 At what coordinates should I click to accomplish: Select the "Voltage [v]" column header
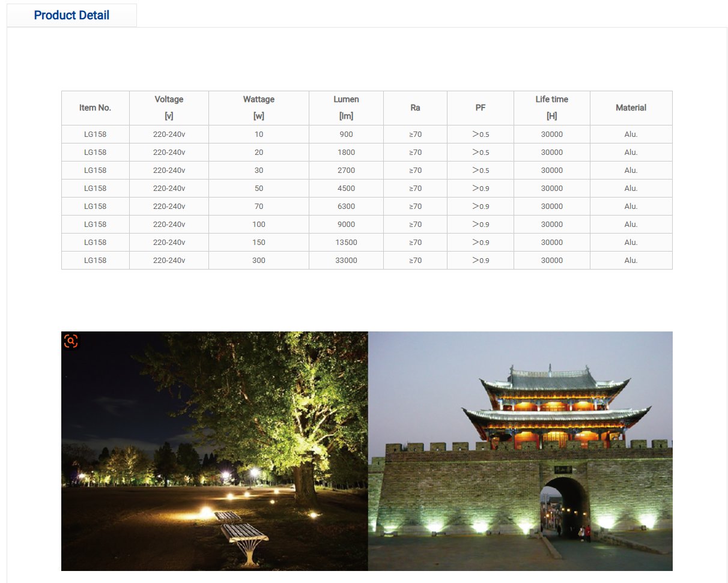[169, 108]
